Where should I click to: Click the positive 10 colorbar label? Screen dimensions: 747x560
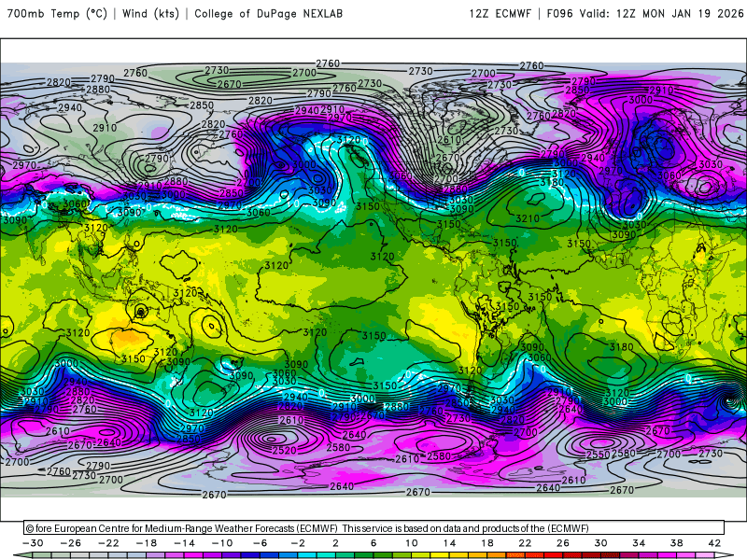tap(412, 543)
